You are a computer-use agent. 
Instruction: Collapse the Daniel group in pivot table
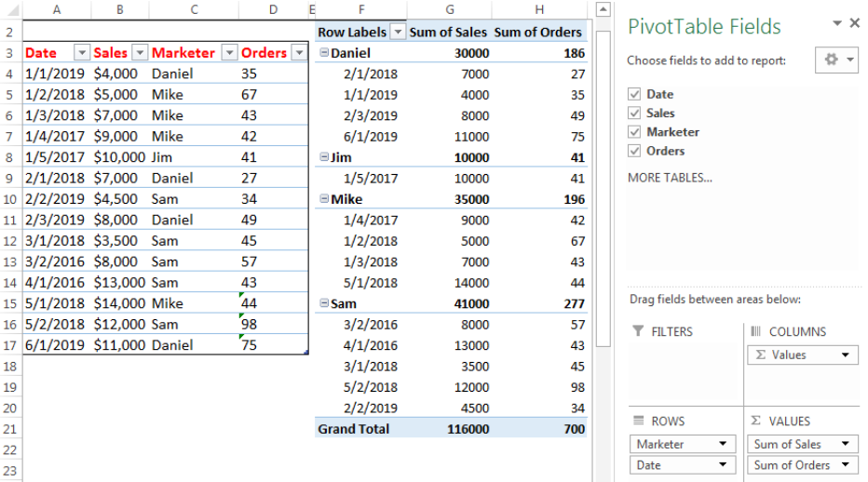click(324, 52)
